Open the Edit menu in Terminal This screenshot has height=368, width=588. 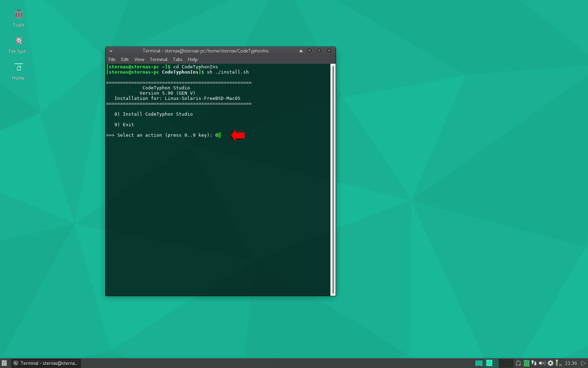coord(125,60)
